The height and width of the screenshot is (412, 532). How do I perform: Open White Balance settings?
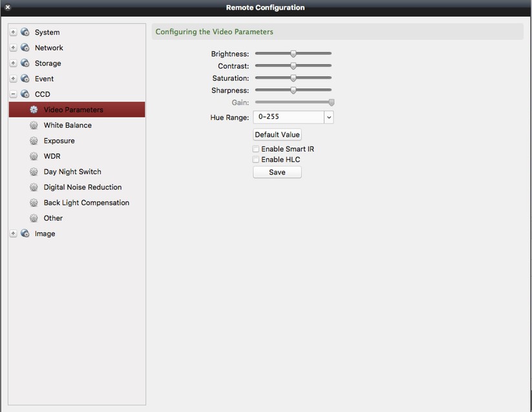point(34,125)
